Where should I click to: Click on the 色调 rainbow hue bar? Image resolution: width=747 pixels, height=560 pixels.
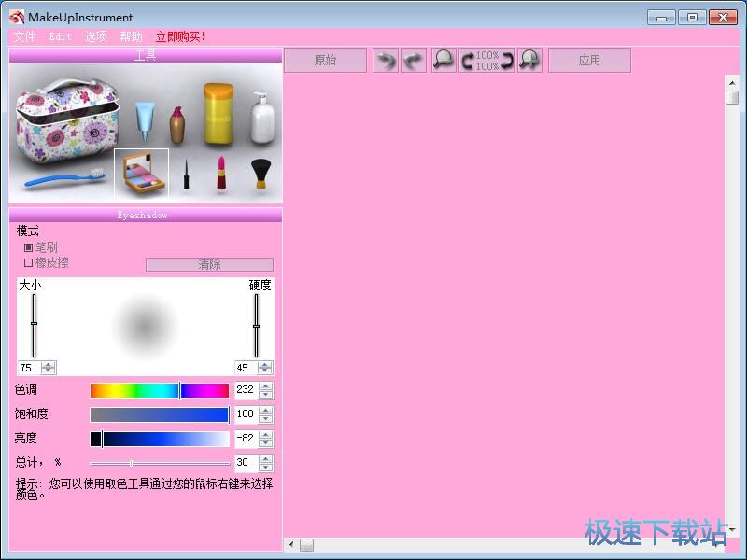pyautogui.click(x=159, y=390)
